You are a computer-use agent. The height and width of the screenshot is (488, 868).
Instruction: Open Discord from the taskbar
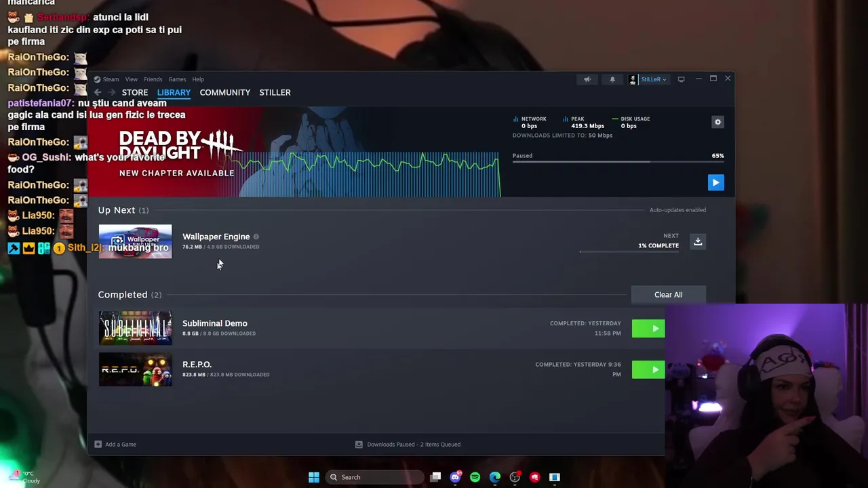455,477
